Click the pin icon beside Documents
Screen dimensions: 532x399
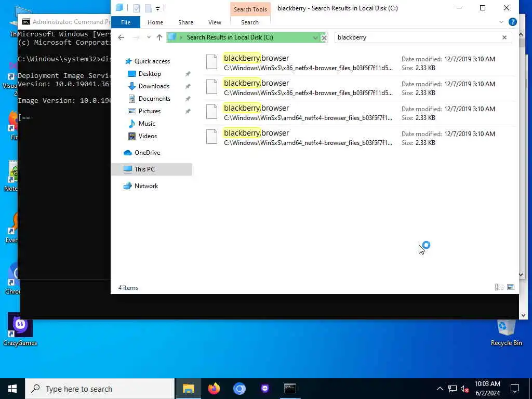[188, 99]
